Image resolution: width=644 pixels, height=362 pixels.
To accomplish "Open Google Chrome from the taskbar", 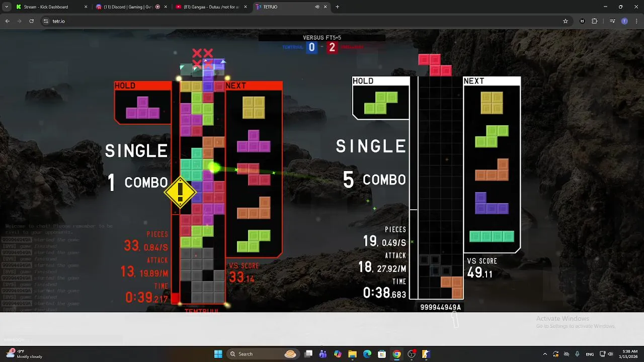I will tap(397, 354).
